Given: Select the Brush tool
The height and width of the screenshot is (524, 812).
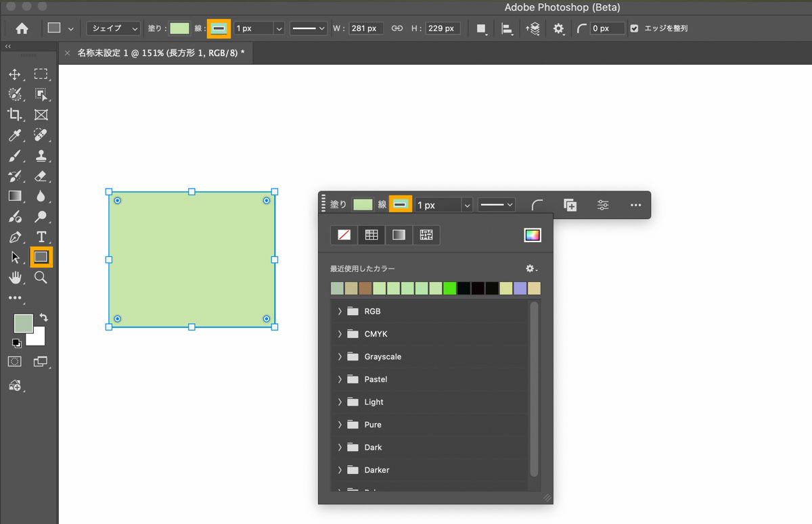Looking at the screenshot, I should [15, 156].
